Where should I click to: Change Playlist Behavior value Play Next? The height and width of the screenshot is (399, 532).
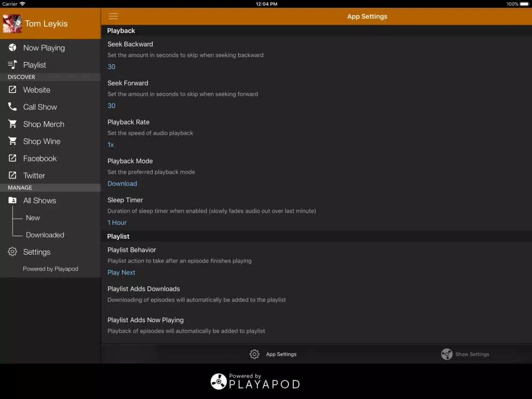[121, 273]
